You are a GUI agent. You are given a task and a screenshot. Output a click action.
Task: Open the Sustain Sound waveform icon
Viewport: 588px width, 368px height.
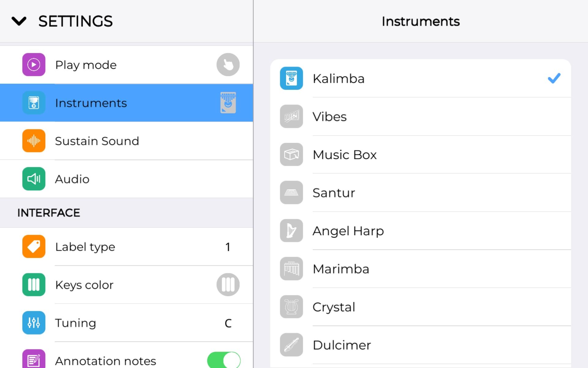coord(34,141)
